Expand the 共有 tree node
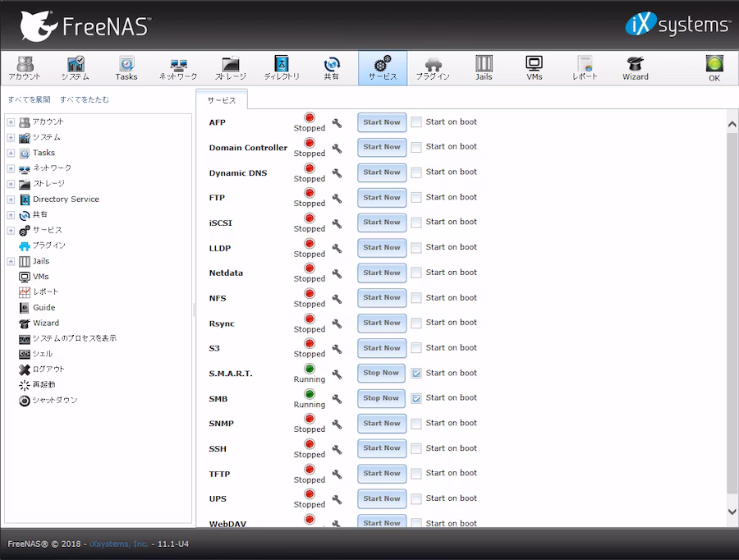 click(11, 215)
